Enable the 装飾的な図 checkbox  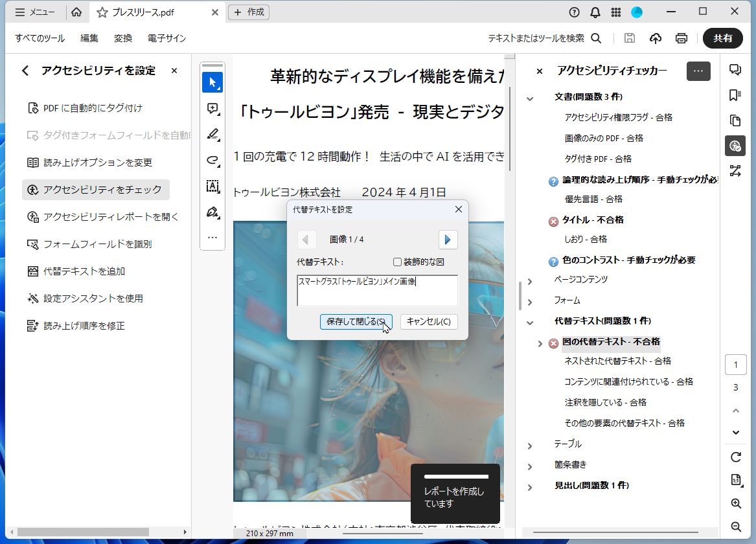coord(398,261)
